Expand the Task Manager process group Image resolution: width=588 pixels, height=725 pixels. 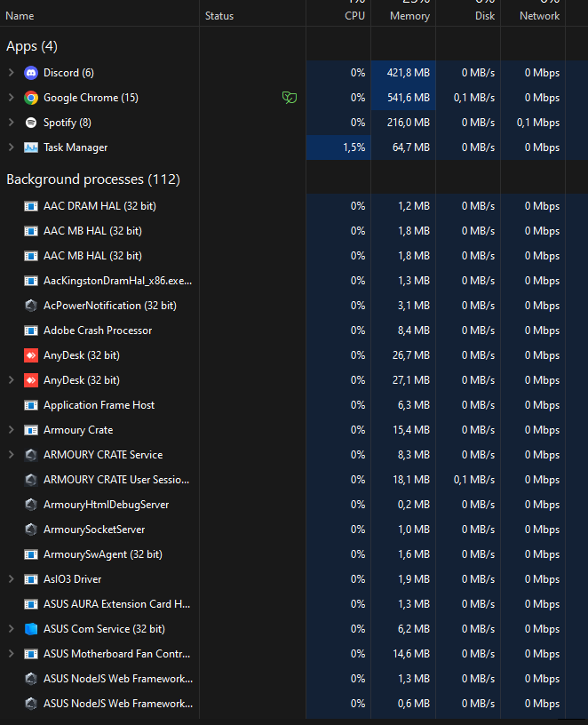(11, 147)
